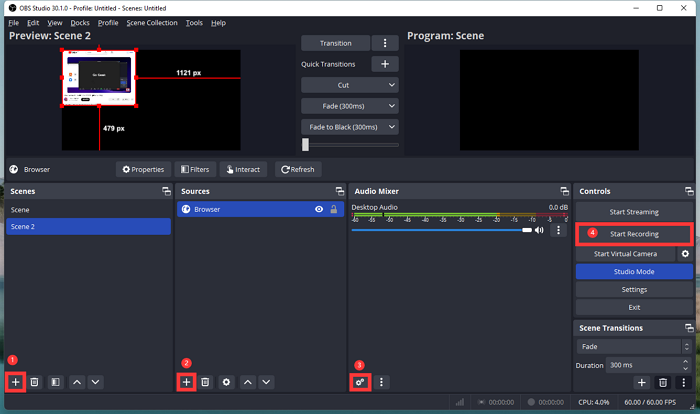The image size is (700, 414).
Task: Click Start Streaming
Action: point(634,212)
